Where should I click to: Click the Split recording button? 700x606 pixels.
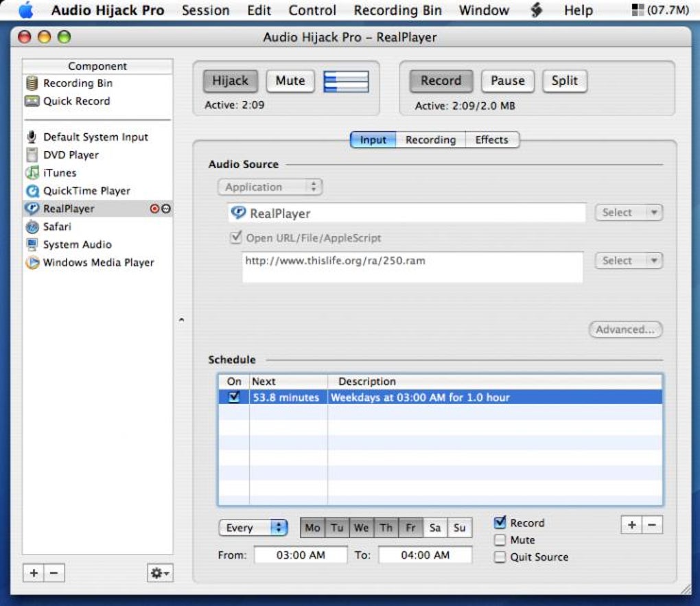pyautogui.click(x=564, y=81)
